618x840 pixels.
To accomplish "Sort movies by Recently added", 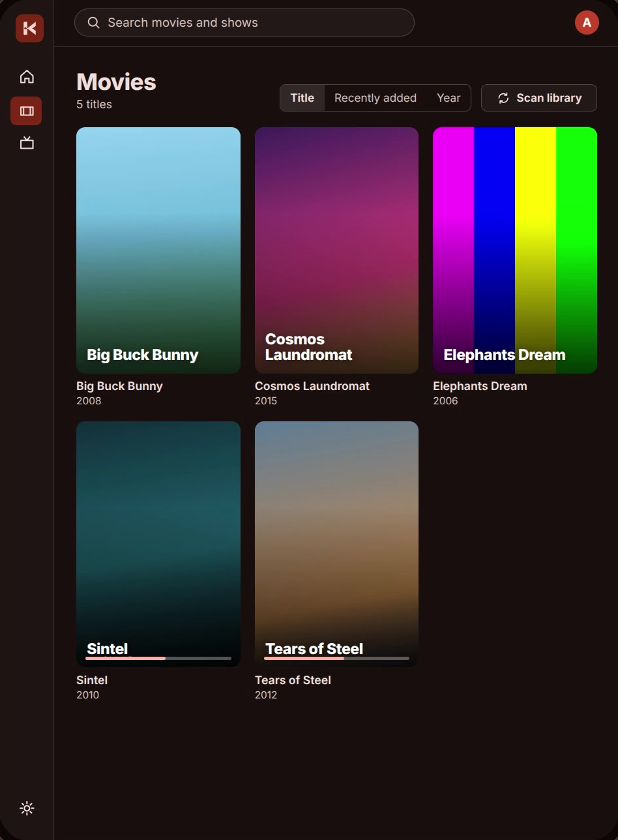I will (375, 98).
